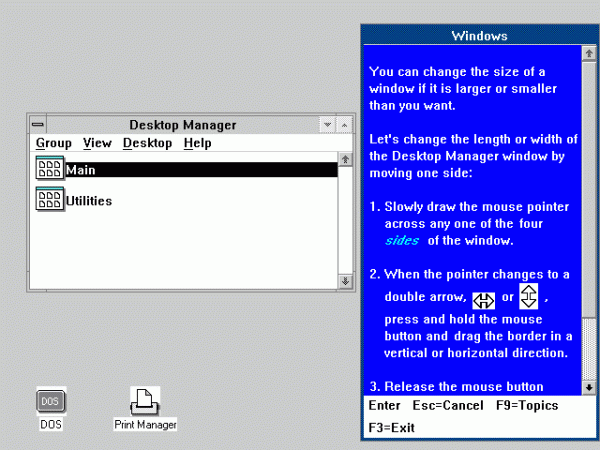Select the Main group icon

(x=49, y=169)
